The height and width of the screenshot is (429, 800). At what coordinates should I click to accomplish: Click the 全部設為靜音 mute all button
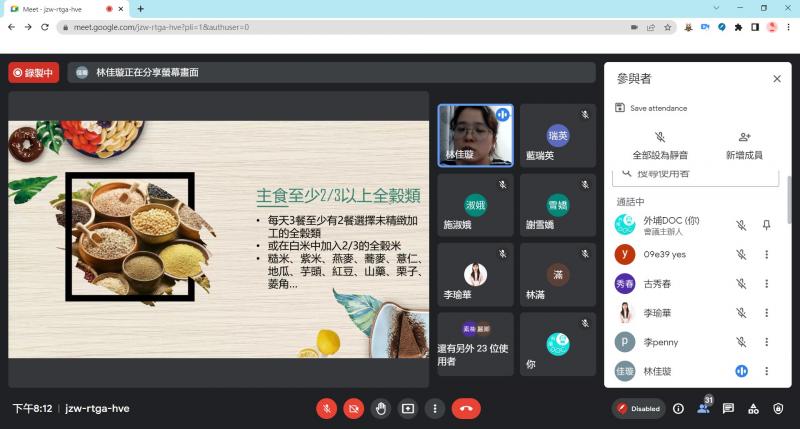pos(659,145)
